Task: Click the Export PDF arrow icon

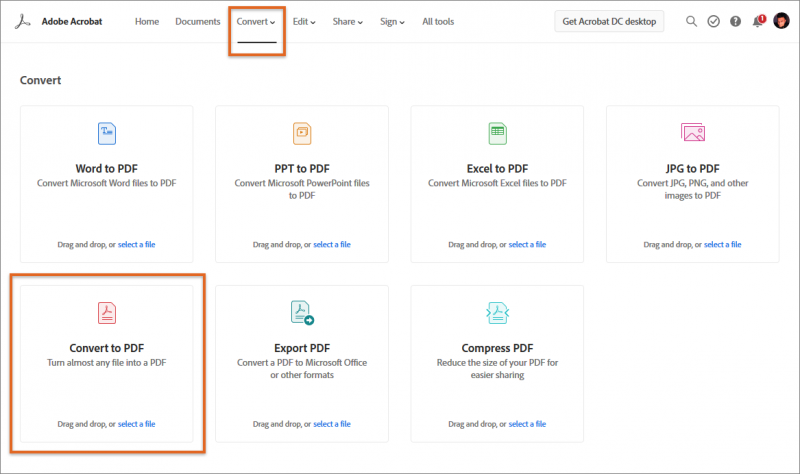Action: pos(303,313)
